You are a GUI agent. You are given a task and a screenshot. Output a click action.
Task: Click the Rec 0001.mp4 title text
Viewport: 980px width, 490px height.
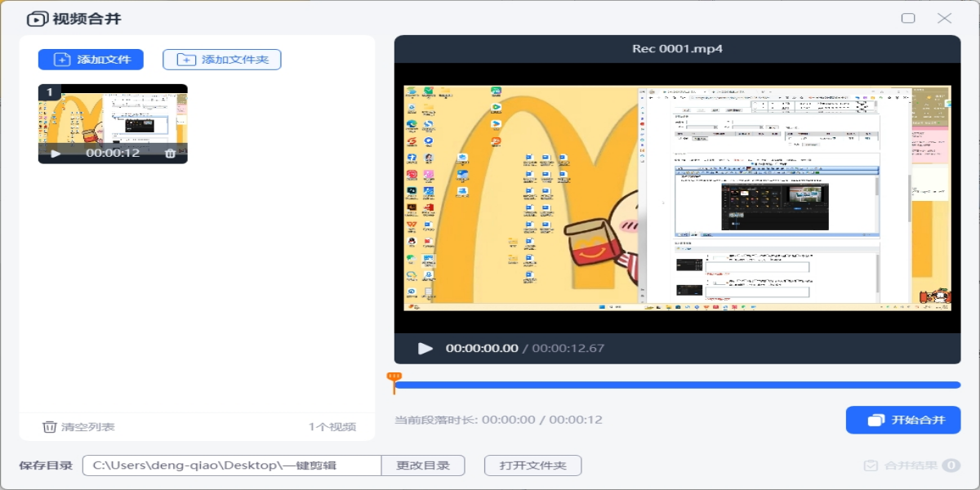[x=678, y=48]
